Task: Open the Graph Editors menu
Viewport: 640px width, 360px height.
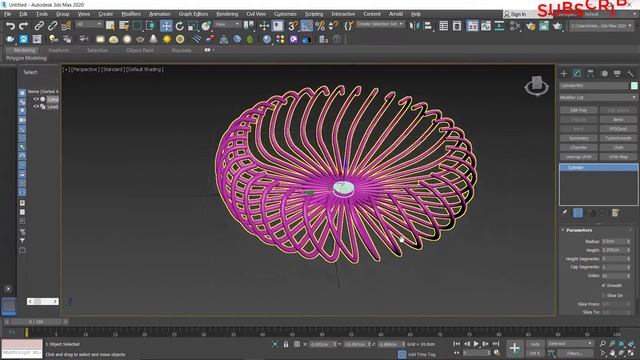Action: [193, 14]
